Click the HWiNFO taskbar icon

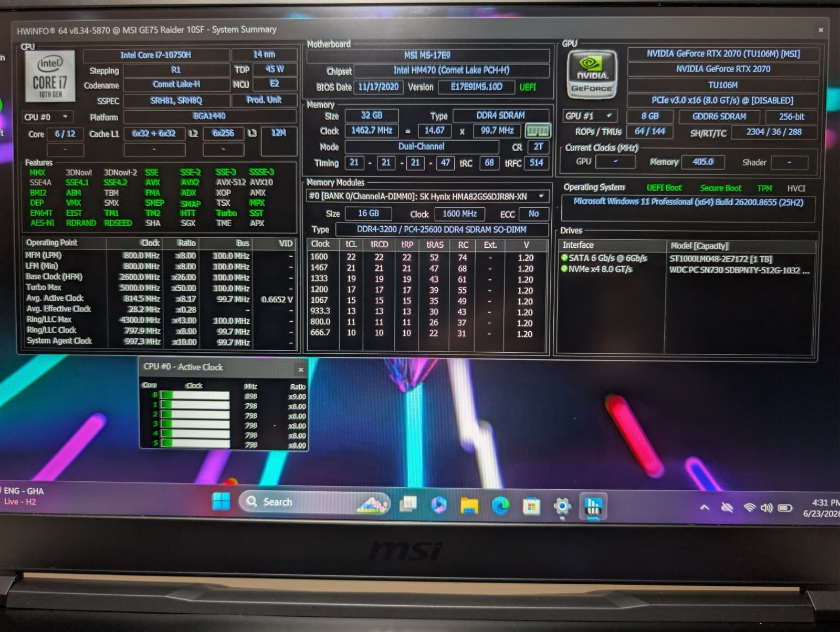click(x=593, y=507)
